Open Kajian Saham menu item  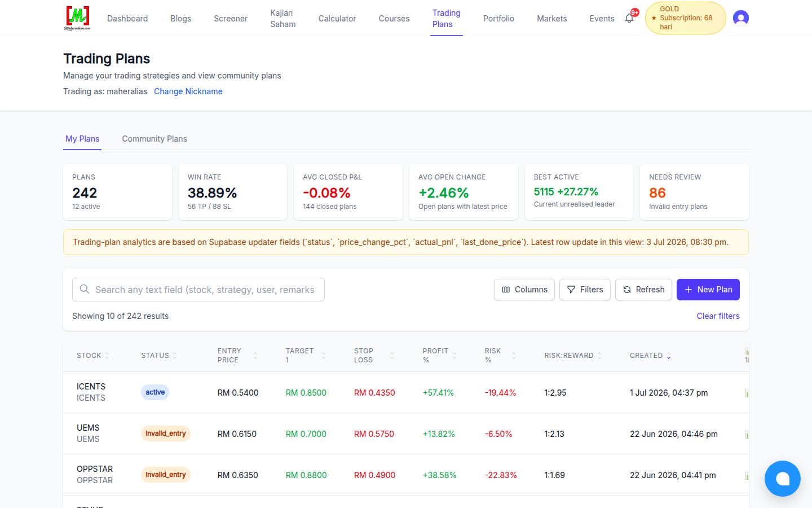coord(283,19)
